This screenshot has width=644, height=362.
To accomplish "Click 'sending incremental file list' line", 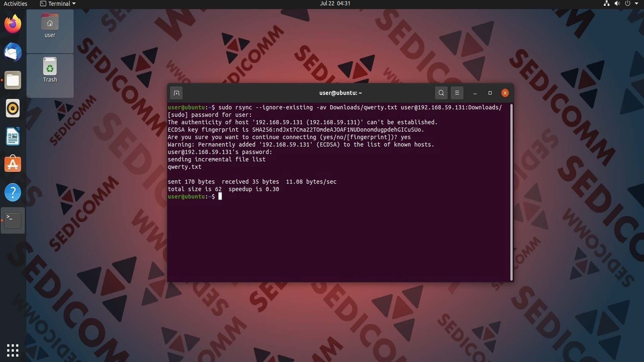I will 217,160.
